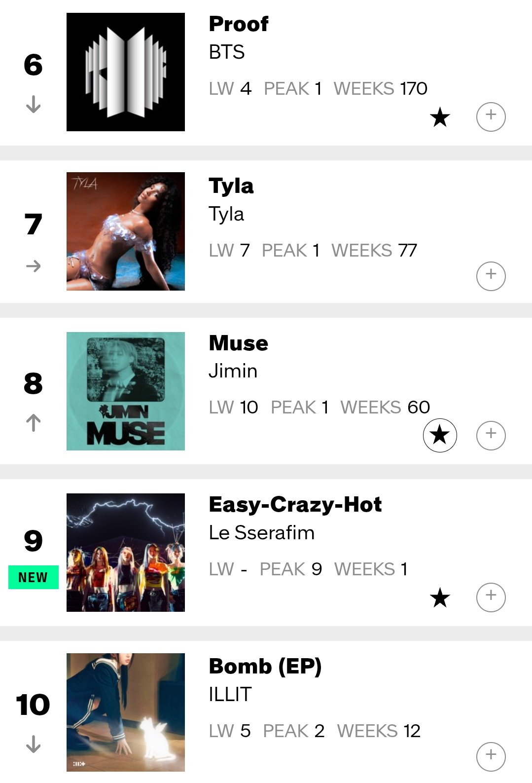Click the down arrow under rank 10
Image resolution: width=532 pixels, height=783 pixels.
(33, 744)
